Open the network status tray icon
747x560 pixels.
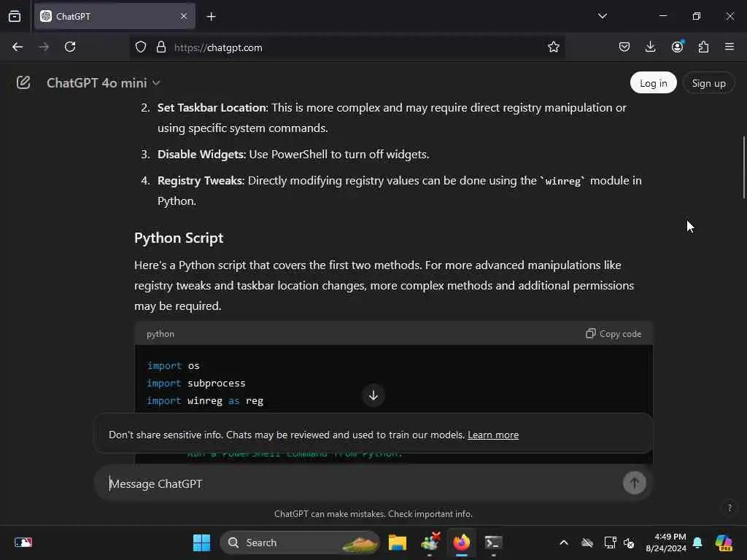tap(610, 542)
